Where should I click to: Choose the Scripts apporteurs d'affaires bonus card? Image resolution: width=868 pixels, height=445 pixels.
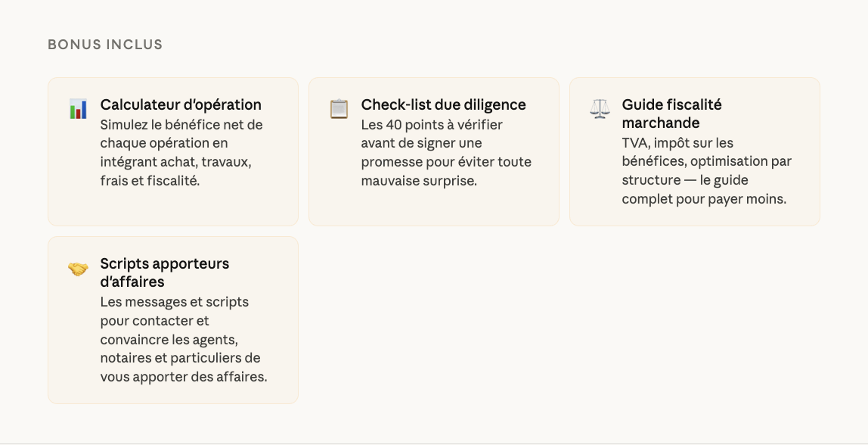(x=173, y=392)
